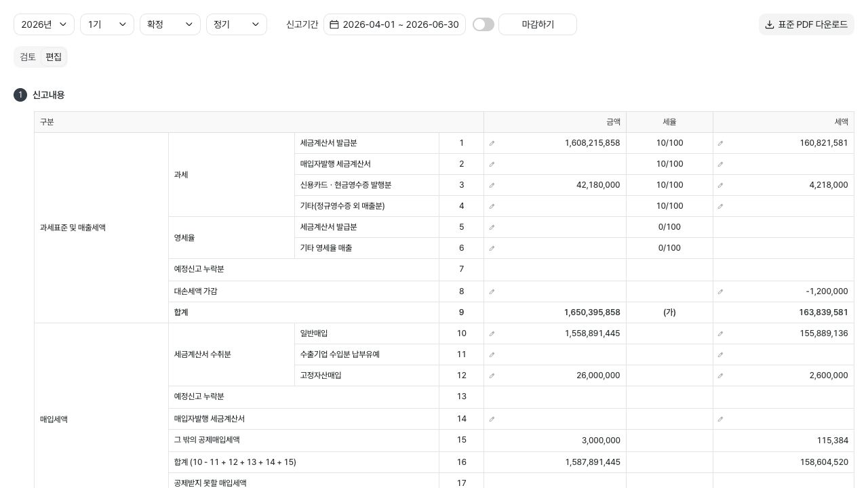Edit amount pencil for 기타 영세율 매출
This screenshot has width=868, height=488.
click(492, 248)
